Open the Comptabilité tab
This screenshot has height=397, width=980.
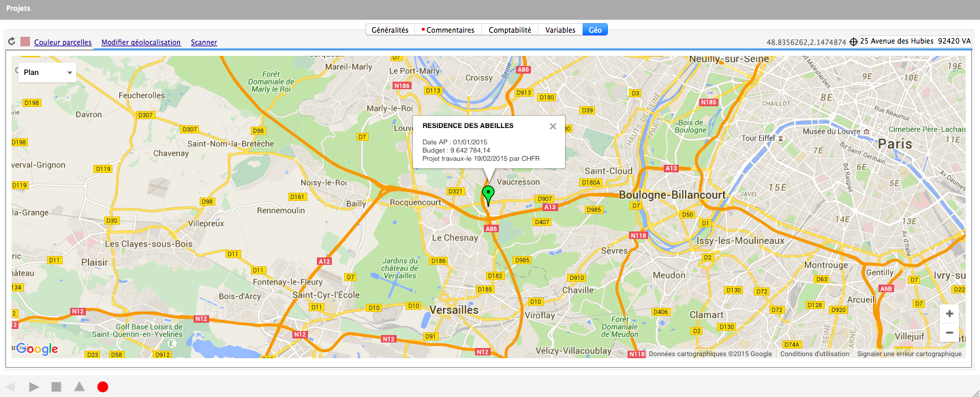(x=510, y=30)
